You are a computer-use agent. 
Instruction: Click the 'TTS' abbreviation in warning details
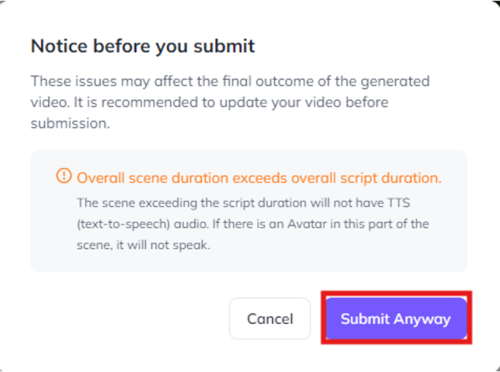click(x=399, y=203)
